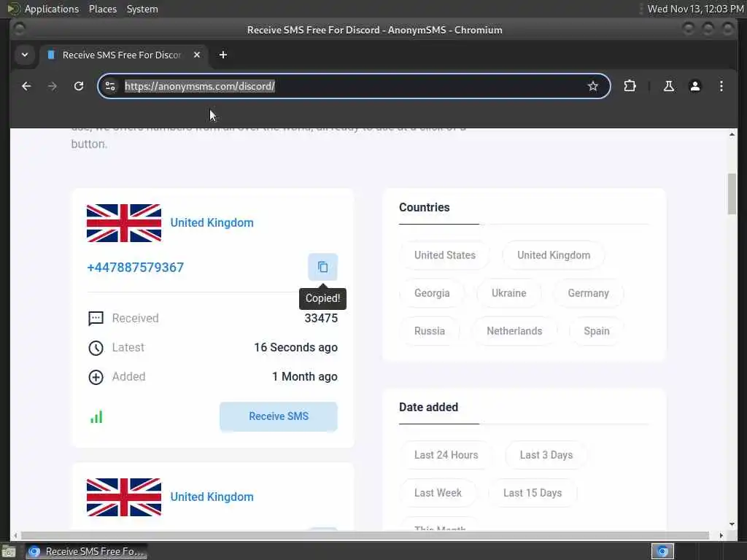Expand the tab search dropdown

point(25,55)
